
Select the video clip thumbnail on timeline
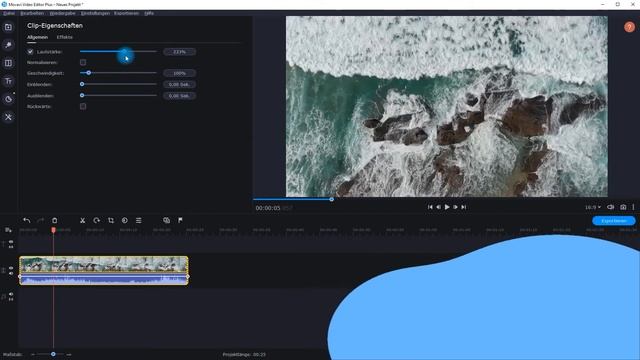click(104, 264)
